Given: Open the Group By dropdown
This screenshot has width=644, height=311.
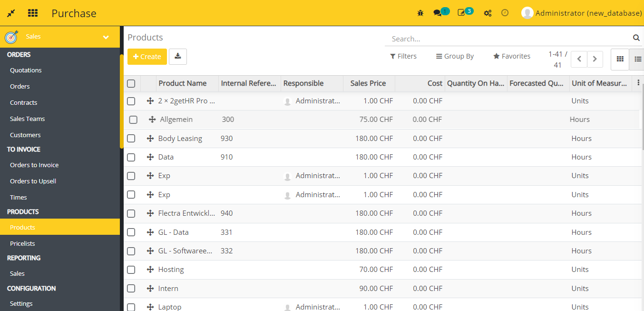Looking at the screenshot, I should 455,56.
